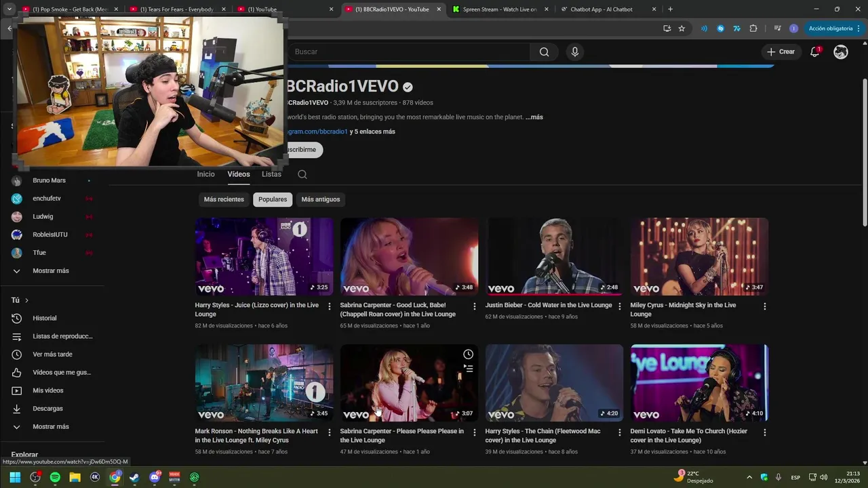Open Spotify from the taskbar
The height and width of the screenshot is (488, 868).
(x=55, y=477)
